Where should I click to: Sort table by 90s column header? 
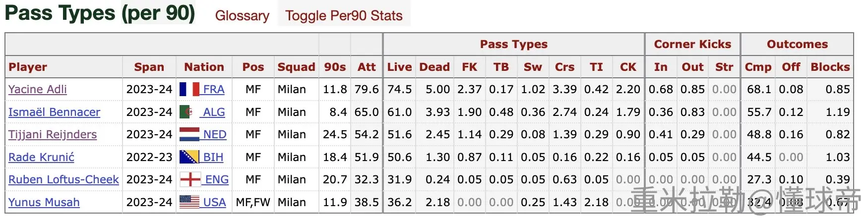point(335,67)
